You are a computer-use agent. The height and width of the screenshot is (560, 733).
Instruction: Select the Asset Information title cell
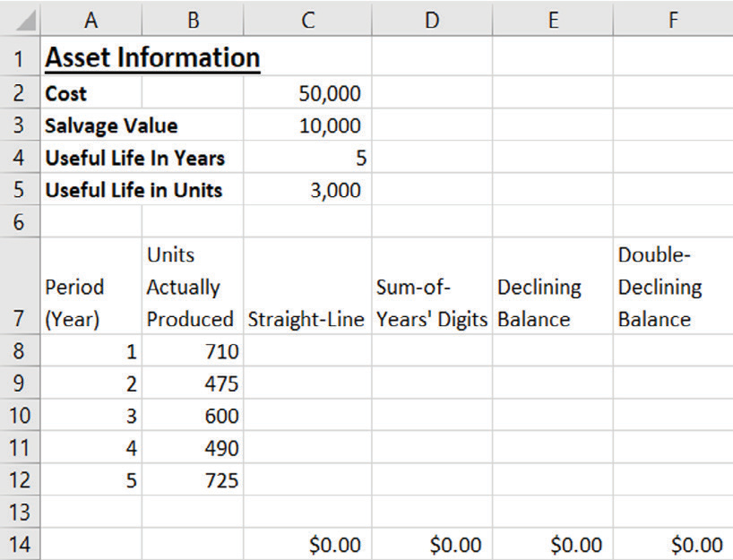point(152,58)
